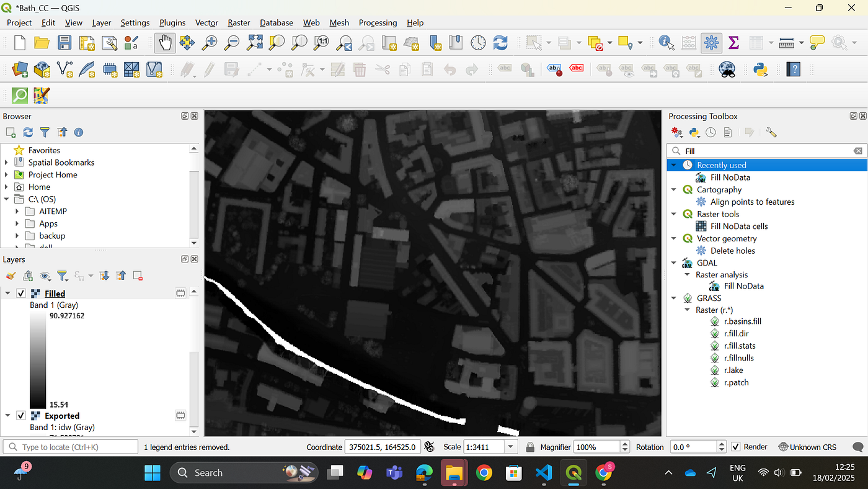Open the Processing menu
Screen dimensions: 868x489
coord(378,22)
